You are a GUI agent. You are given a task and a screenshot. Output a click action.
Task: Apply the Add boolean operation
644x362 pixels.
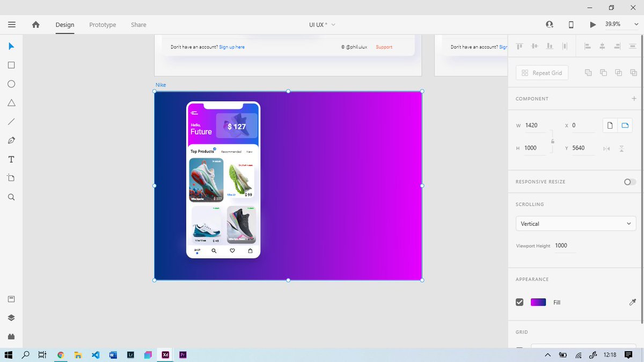click(x=588, y=73)
